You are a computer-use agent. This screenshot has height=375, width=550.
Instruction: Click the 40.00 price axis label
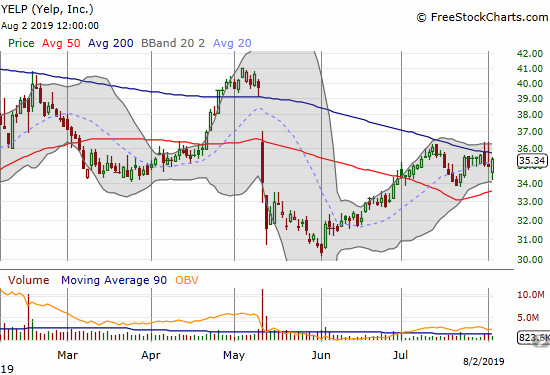(530, 83)
